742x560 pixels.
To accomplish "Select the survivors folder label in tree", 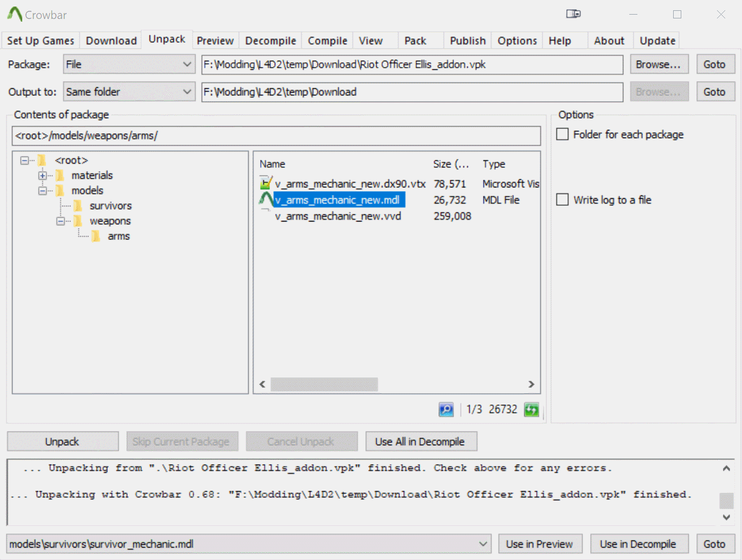I will [111, 206].
